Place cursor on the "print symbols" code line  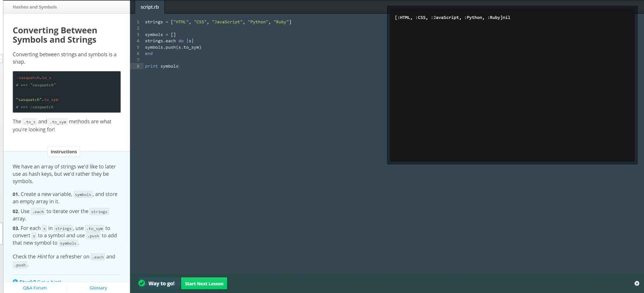click(162, 66)
